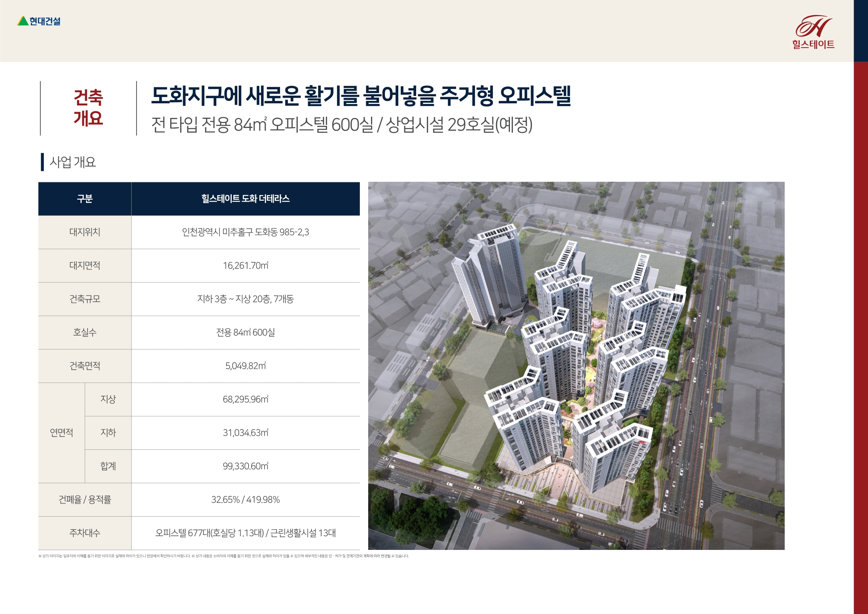Click the 현대건설 logo

click(x=38, y=21)
